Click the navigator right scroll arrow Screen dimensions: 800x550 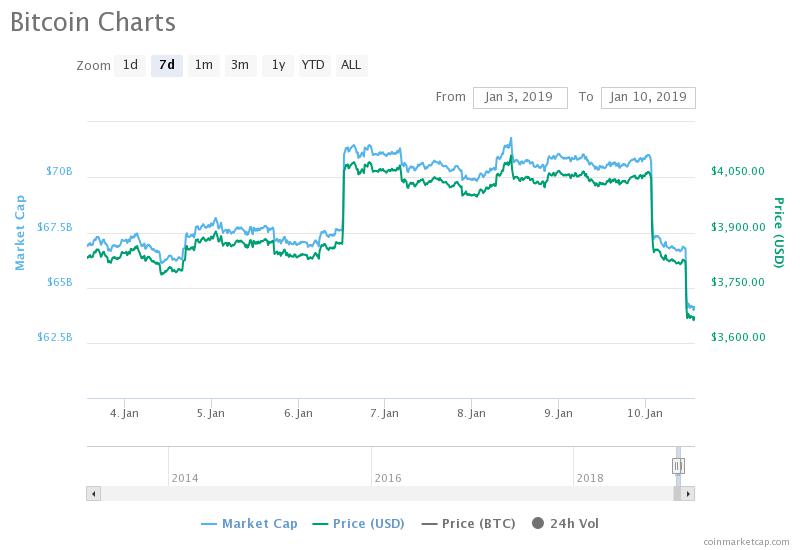click(x=688, y=493)
